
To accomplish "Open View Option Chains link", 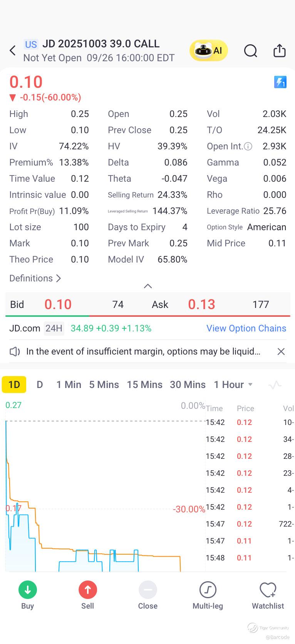I will 246,328.
